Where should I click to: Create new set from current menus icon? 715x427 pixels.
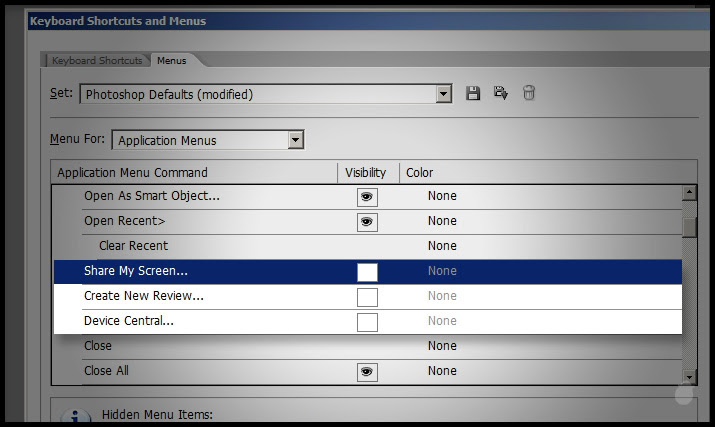click(x=501, y=93)
